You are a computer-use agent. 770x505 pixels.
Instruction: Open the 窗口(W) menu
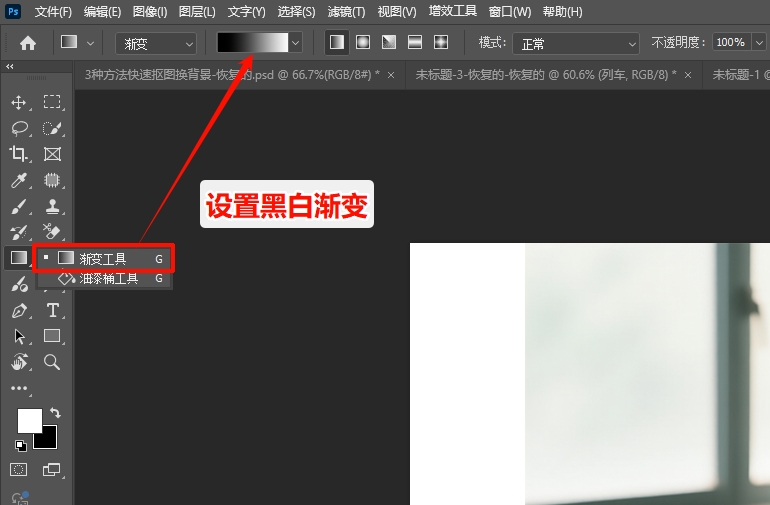click(510, 11)
